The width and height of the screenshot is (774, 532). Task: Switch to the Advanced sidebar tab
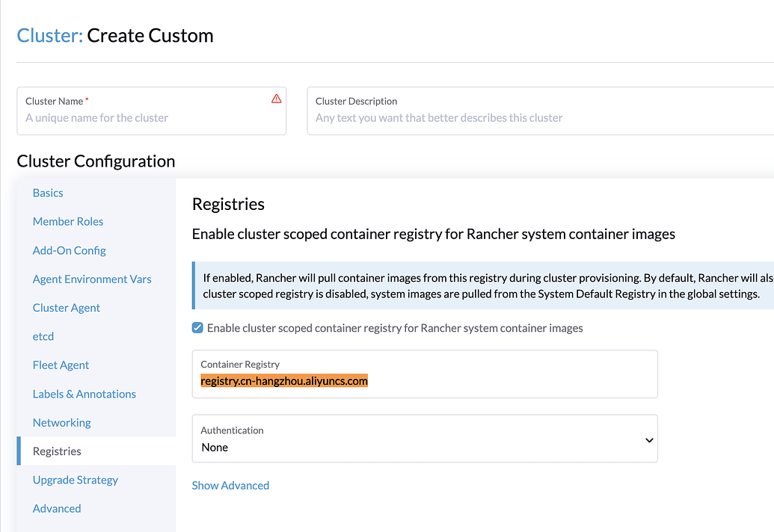57,509
